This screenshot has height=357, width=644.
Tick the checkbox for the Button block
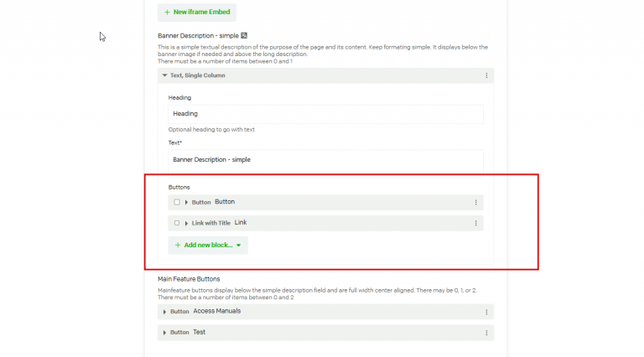tap(177, 202)
